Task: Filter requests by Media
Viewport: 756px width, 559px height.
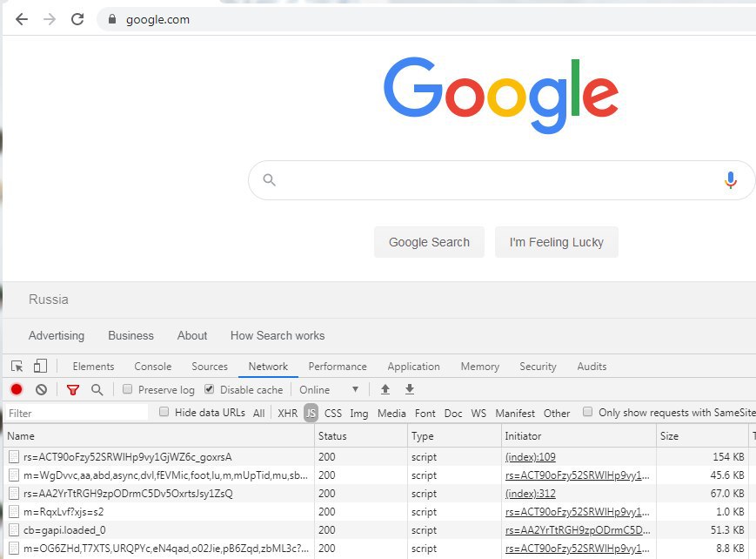Action: point(391,414)
